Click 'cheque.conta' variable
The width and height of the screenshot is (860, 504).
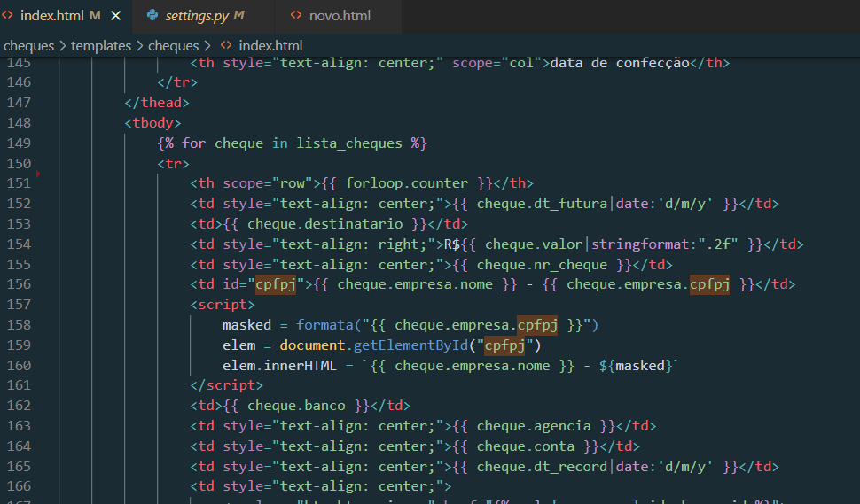click(526, 446)
